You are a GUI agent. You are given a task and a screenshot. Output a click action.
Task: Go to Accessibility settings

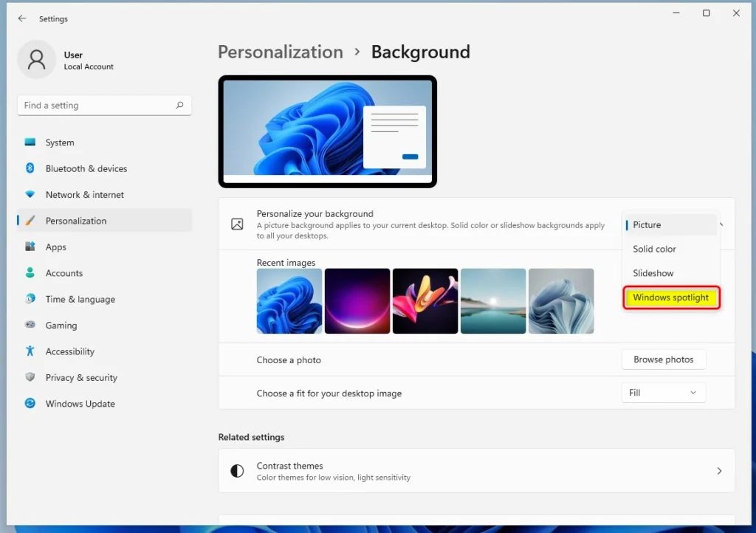(x=105, y=351)
